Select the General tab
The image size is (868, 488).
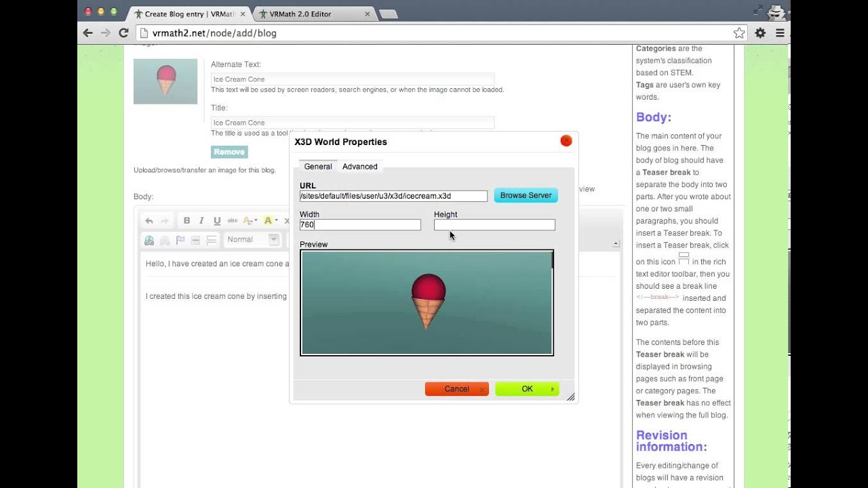point(318,167)
